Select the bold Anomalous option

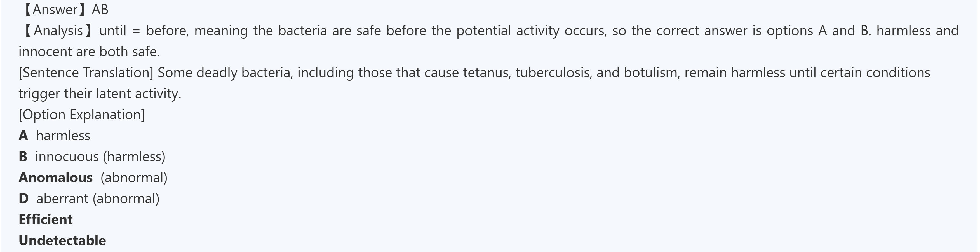coord(56,178)
